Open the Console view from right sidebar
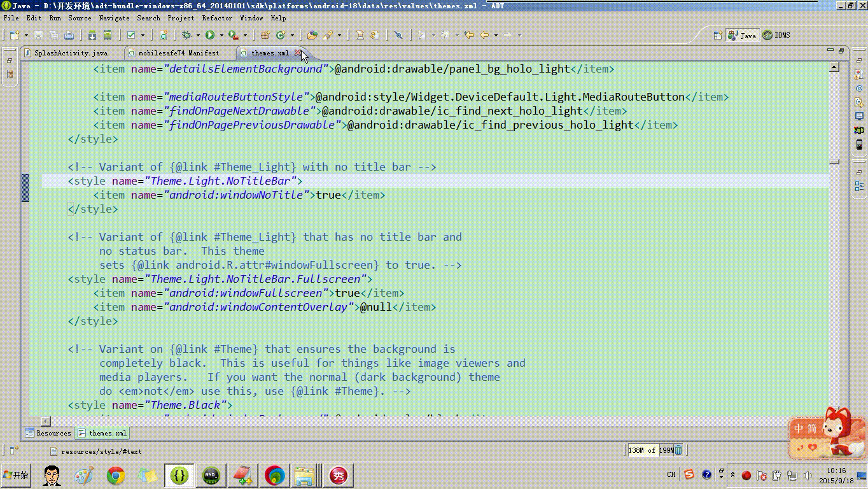868x489 pixels. tap(859, 117)
